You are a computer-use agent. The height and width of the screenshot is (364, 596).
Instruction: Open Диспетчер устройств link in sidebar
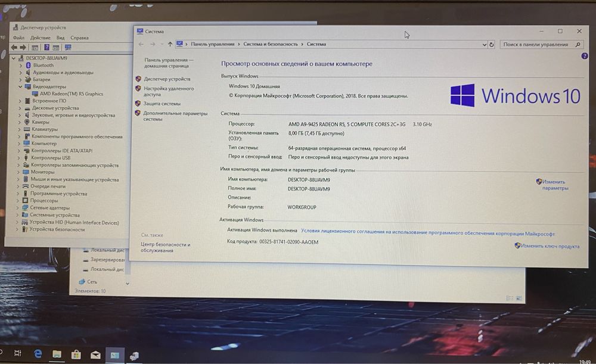pyautogui.click(x=167, y=79)
